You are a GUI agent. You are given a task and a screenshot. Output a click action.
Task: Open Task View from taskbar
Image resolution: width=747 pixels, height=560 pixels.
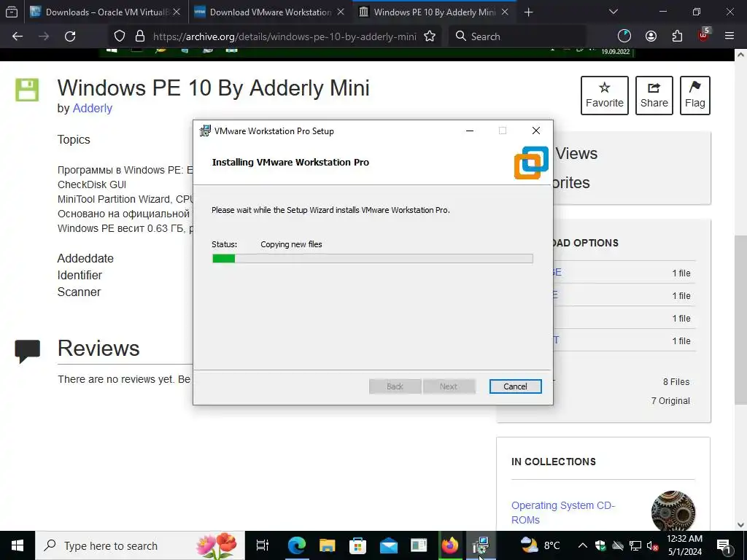pyautogui.click(x=263, y=545)
